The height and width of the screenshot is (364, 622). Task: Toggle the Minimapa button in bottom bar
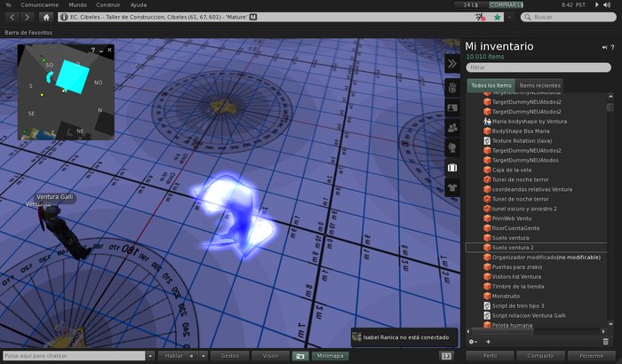pos(330,355)
